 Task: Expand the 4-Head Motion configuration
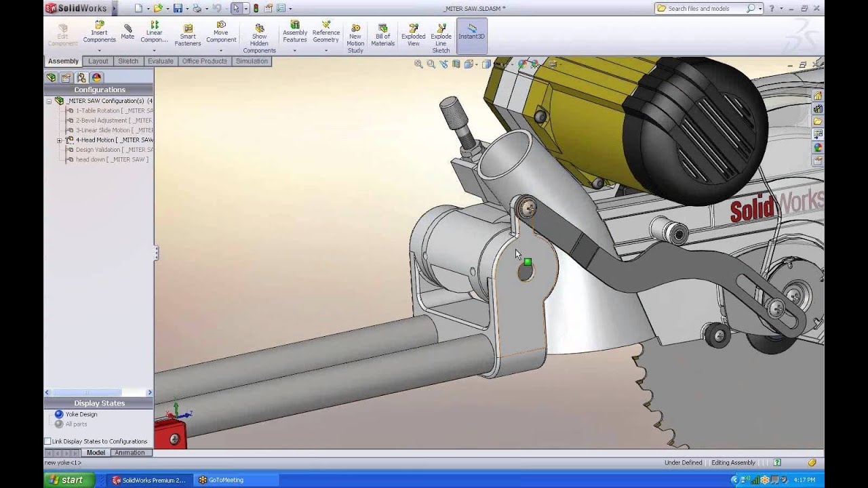tap(59, 140)
